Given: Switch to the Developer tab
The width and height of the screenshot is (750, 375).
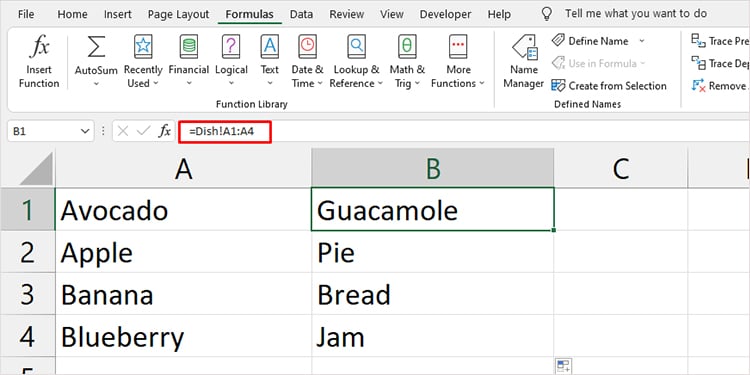Looking at the screenshot, I should click(x=445, y=14).
